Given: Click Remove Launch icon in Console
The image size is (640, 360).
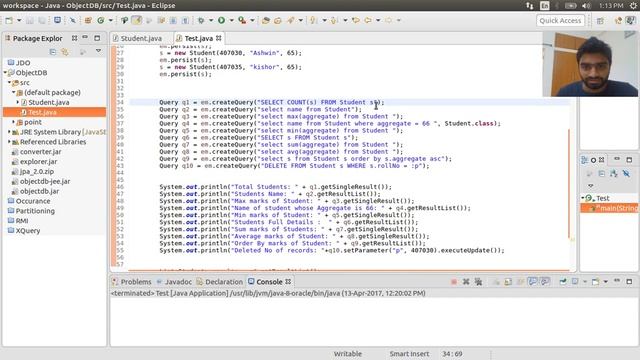Looking at the screenshot, I should coord(466,282).
